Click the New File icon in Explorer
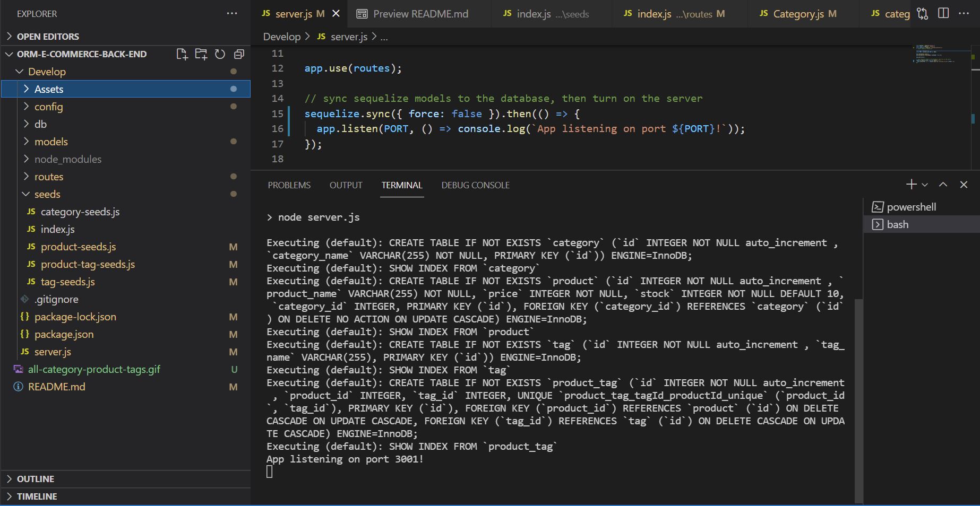The width and height of the screenshot is (980, 506). point(182,54)
